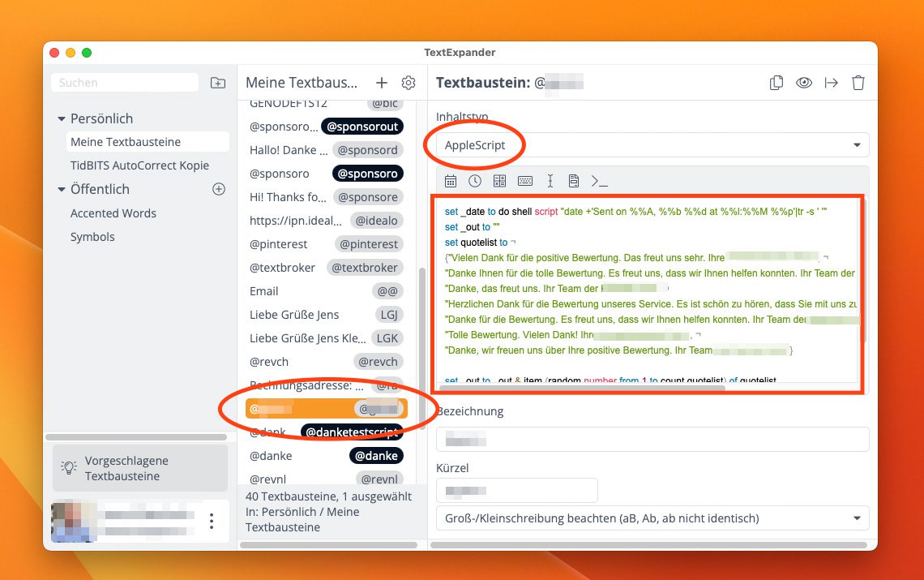Click the Suchen search field
924x580 pixels.
[x=123, y=82]
